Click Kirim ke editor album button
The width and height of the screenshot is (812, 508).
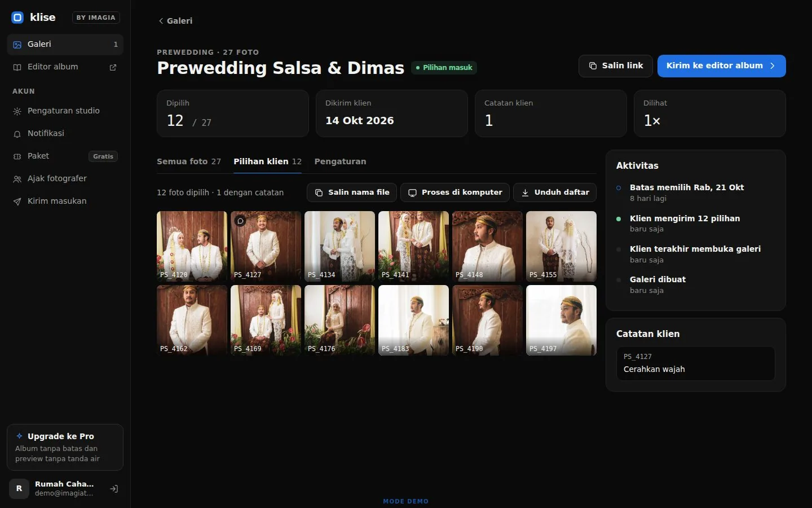pyautogui.click(x=721, y=66)
